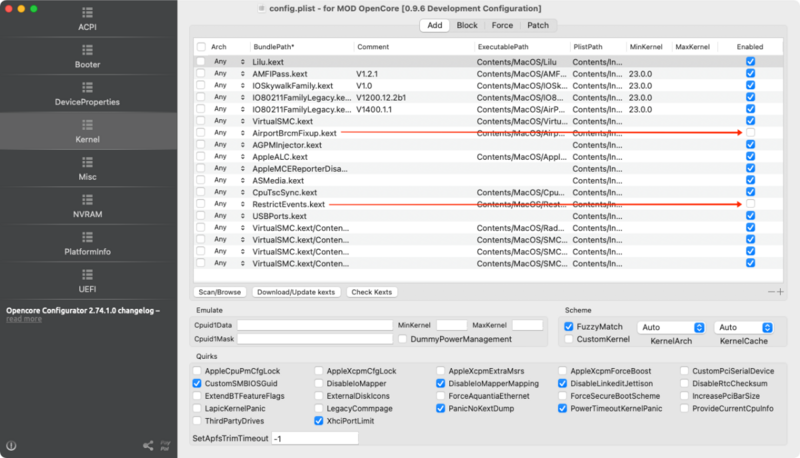Uncheck the XhciPortLimit quirk
This screenshot has width=800, height=458.
pyautogui.click(x=319, y=421)
